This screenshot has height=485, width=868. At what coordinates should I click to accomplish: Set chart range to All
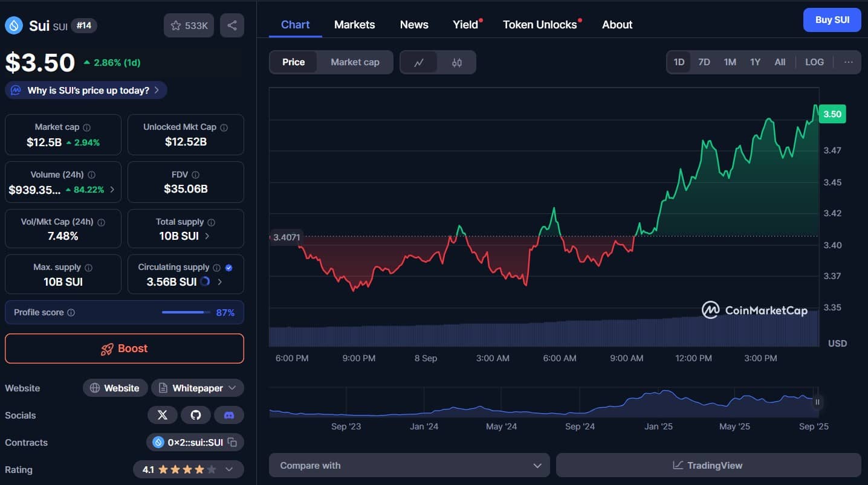780,62
